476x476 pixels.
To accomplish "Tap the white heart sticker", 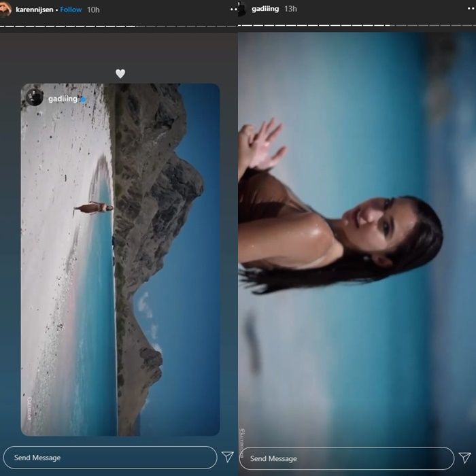I will pos(120,73).
